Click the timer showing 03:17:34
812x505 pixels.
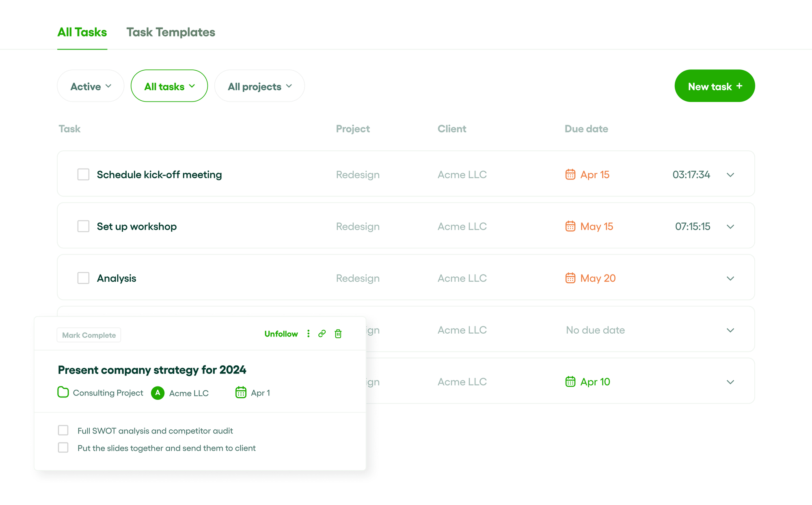(691, 175)
